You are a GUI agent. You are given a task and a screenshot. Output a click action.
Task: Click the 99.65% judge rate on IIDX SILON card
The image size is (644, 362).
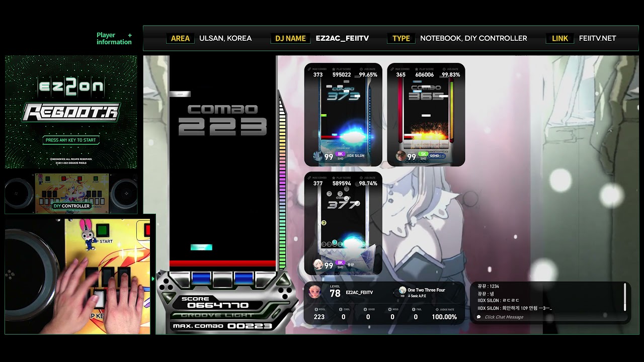368,74
